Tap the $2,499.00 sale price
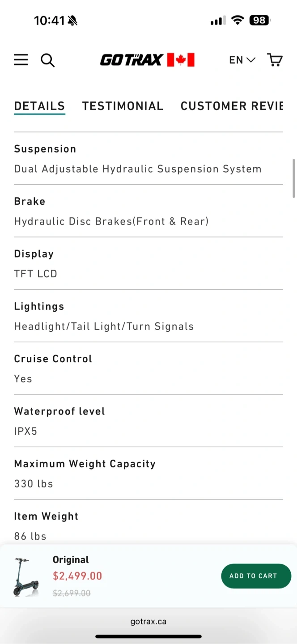The image size is (297, 644). 77,576
